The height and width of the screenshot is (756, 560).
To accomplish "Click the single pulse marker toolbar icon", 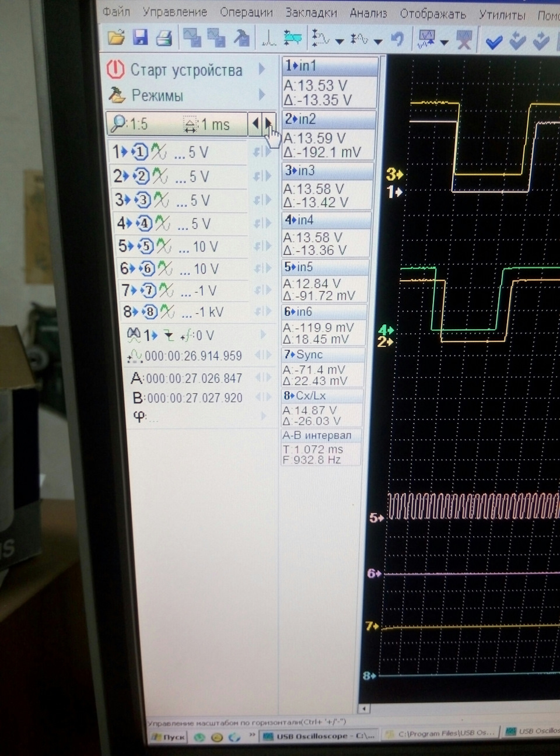I will click(x=268, y=39).
